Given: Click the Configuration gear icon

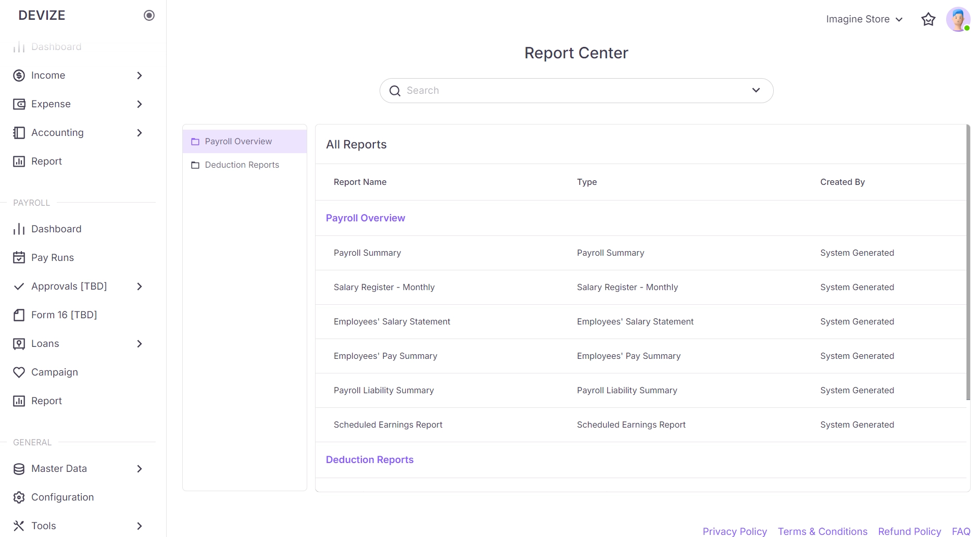Looking at the screenshot, I should pos(19,497).
